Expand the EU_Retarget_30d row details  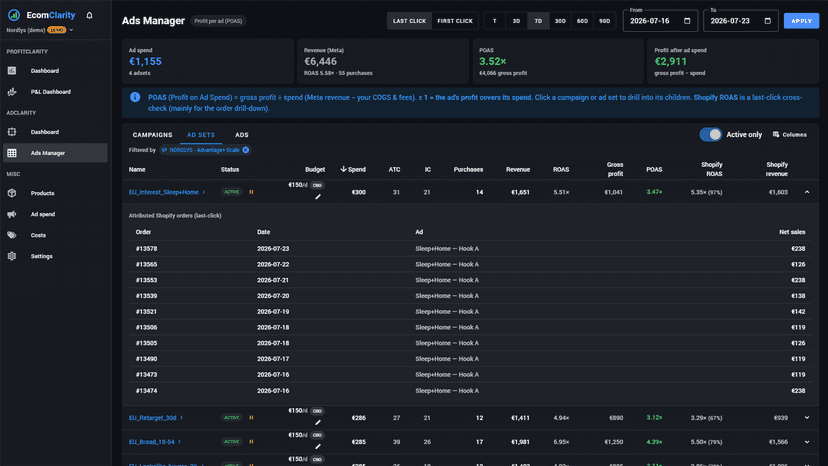coord(807,417)
